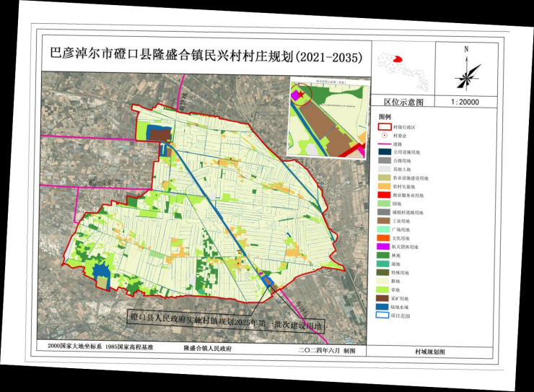Click the blue project rectangle near callout arrow
This screenshot has width=534, height=392.
(268, 281)
